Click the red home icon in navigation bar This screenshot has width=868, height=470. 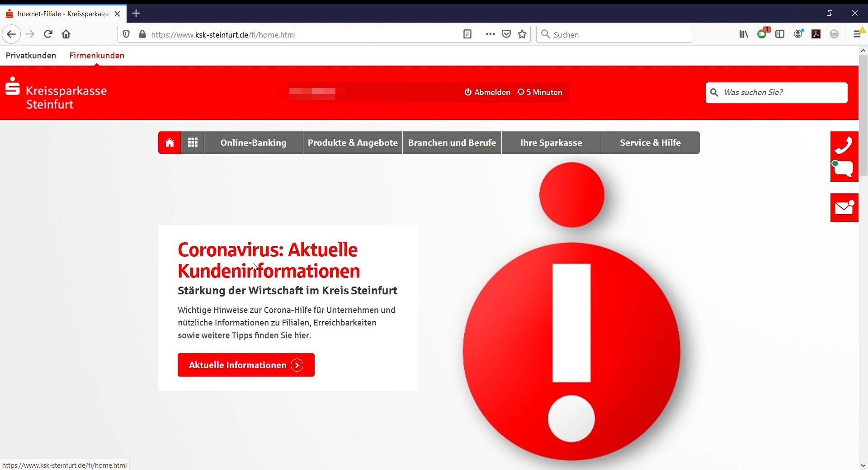[x=170, y=143]
